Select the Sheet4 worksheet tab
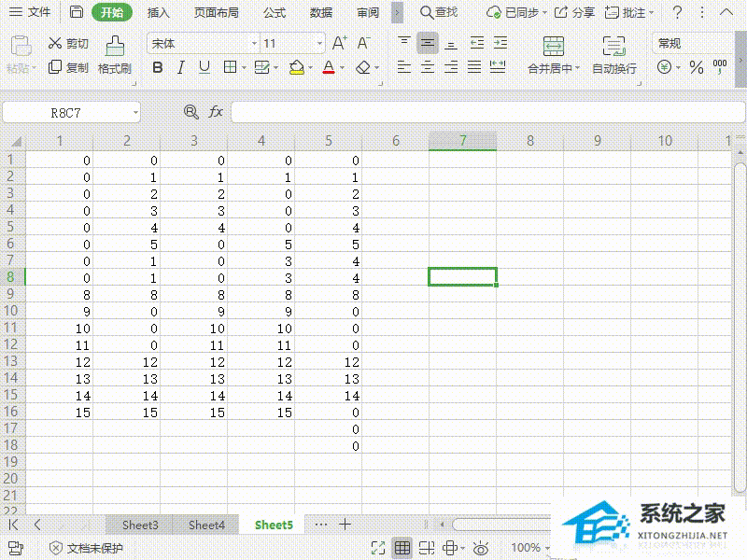The width and height of the screenshot is (747, 560). click(x=206, y=525)
